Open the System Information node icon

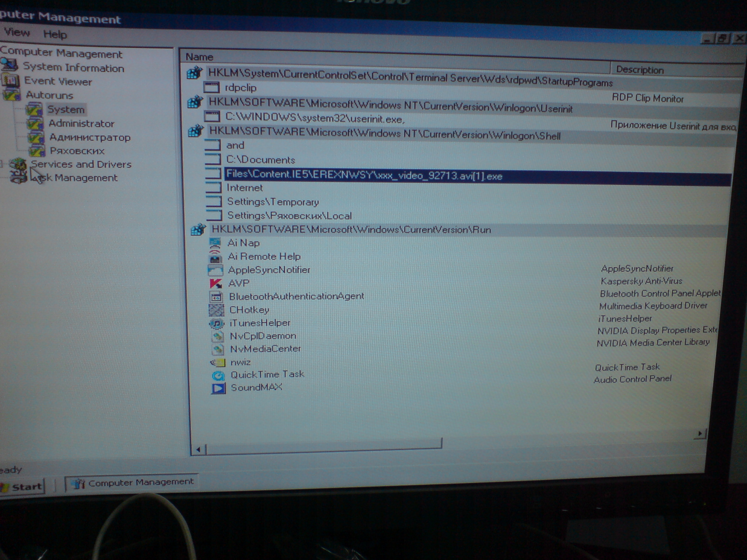10,65
